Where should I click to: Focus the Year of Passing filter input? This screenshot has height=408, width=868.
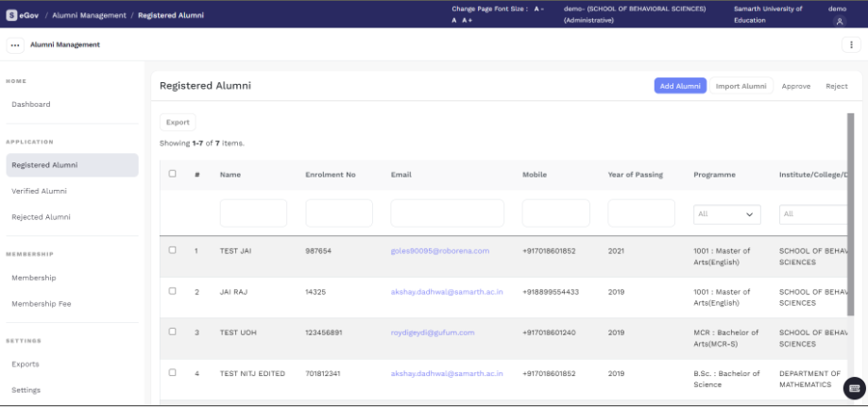tap(641, 213)
